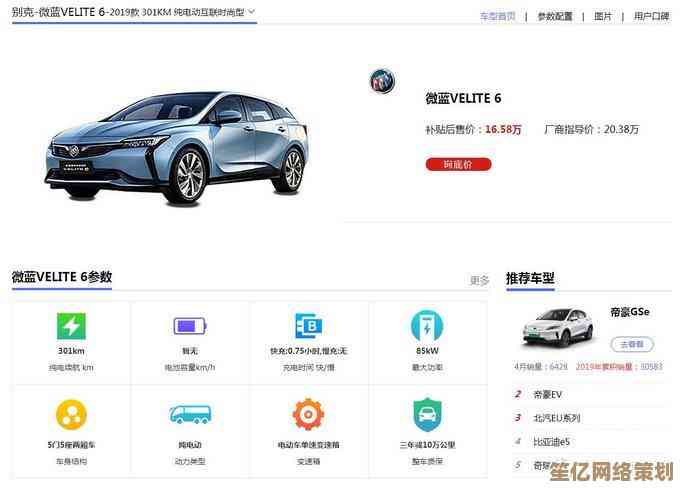
Task: Open the 用户口碑 tab
Action: coord(651,16)
